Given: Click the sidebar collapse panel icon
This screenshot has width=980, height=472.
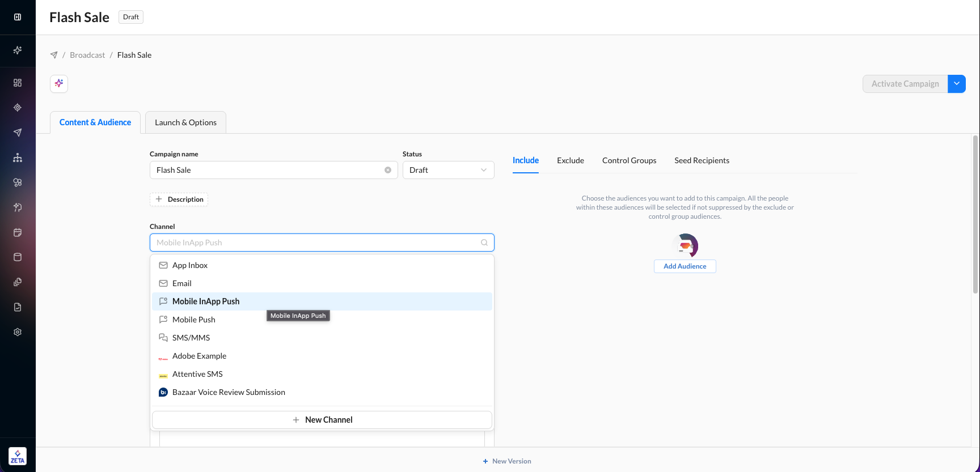Looking at the screenshot, I should point(18,17).
